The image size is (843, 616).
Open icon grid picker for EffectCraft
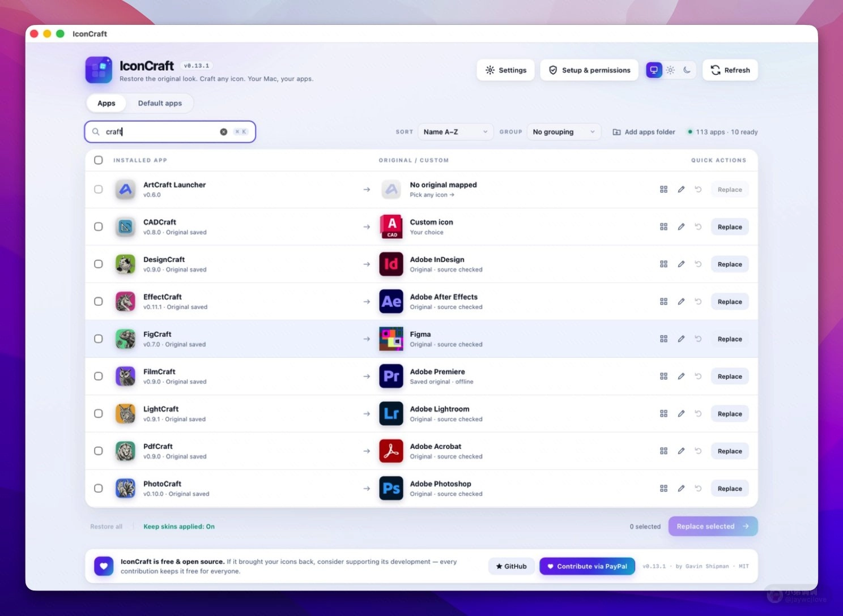[663, 302]
